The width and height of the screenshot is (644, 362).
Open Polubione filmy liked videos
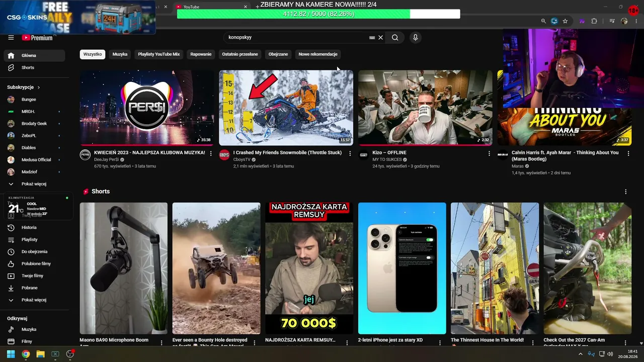pos(34,263)
